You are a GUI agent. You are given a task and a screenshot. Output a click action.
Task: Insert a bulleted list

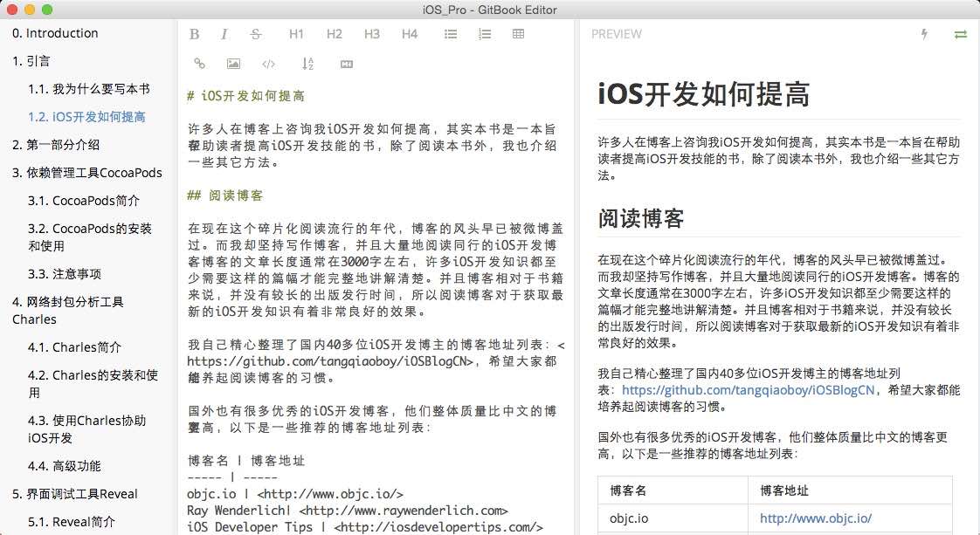click(451, 34)
